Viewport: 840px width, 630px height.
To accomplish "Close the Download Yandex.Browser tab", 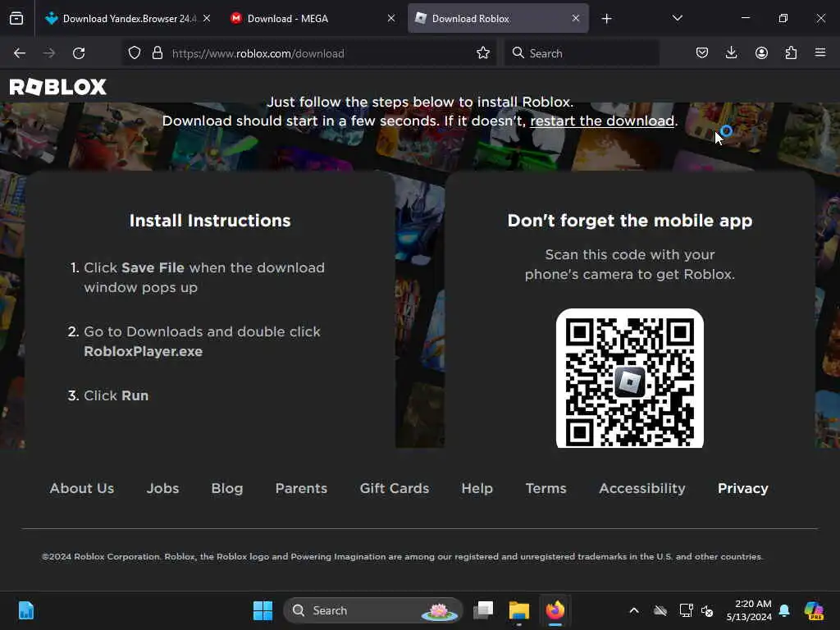I will tap(207, 18).
